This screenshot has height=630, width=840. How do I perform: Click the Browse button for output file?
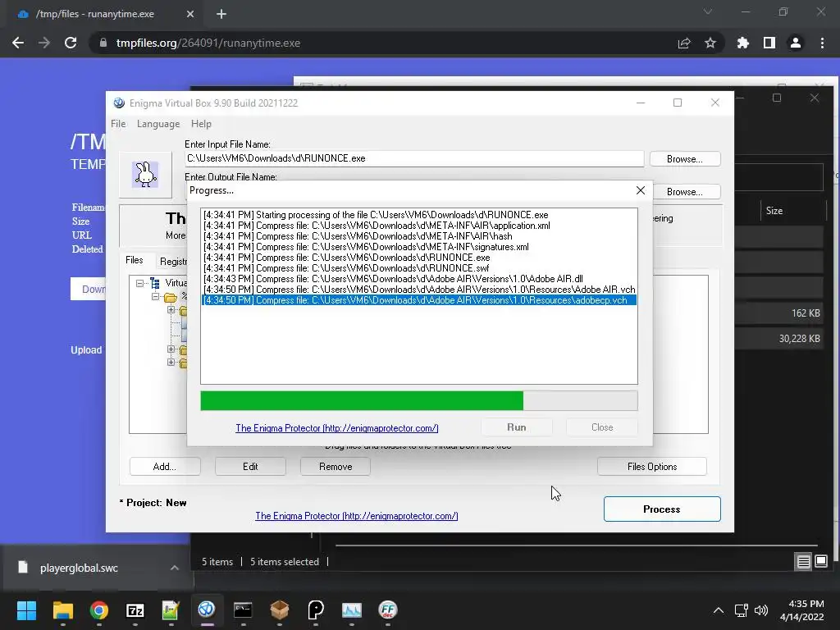(x=685, y=192)
